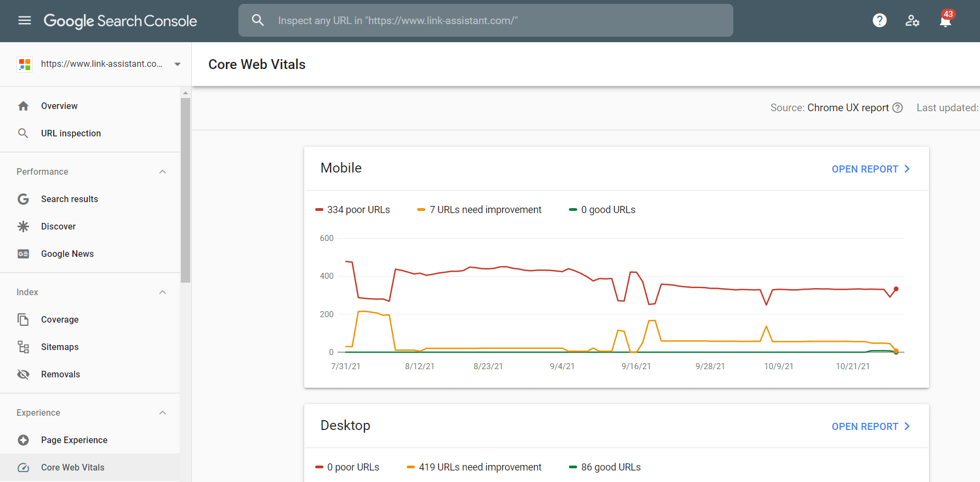
Task: Click the red endpoint marker on Mobile chart
Action: [896, 289]
